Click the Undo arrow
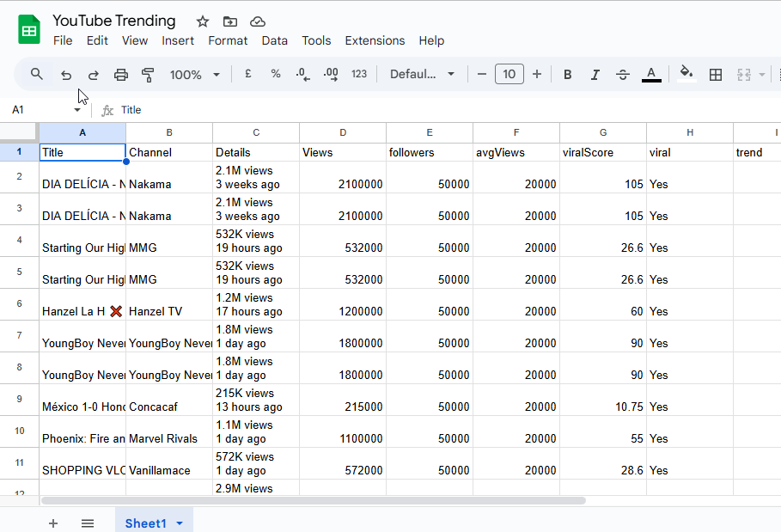The image size is (781, 532). click(66, 75)
